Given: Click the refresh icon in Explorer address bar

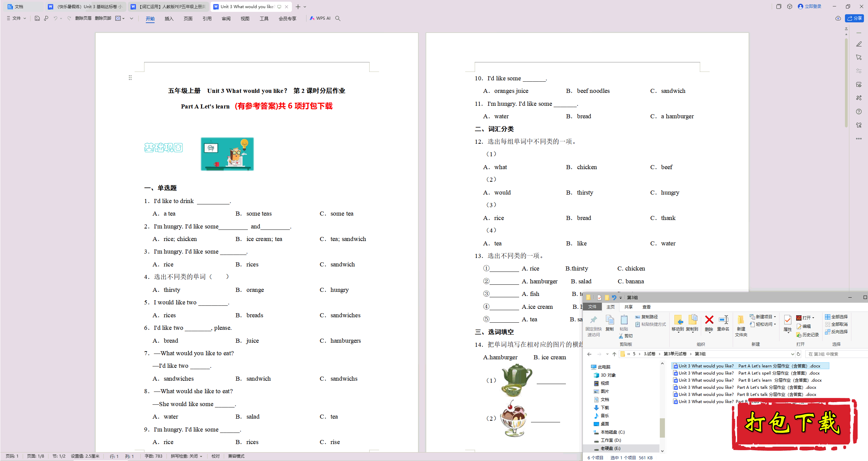Looking at the screenshot, I should (798, 354).
